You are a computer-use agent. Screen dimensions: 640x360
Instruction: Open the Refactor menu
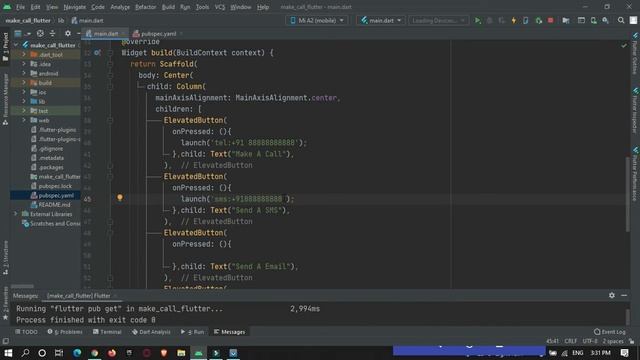(x=146, y=7)
